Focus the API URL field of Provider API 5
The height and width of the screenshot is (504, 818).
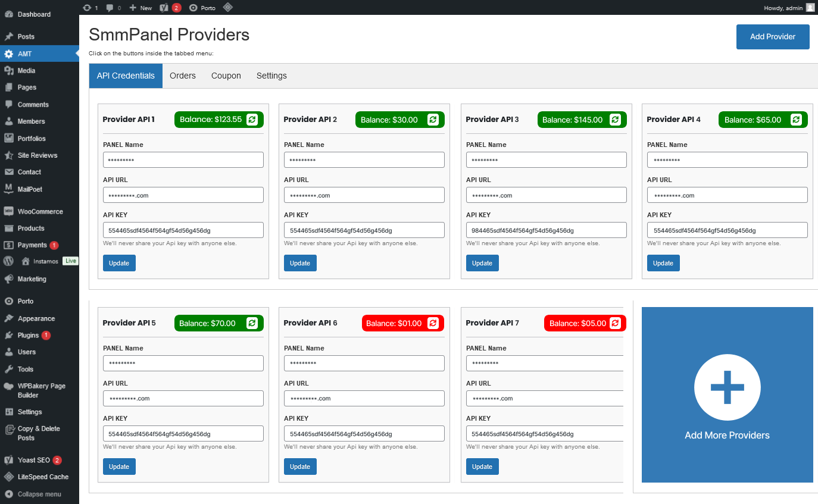click(x=183, y=399)
